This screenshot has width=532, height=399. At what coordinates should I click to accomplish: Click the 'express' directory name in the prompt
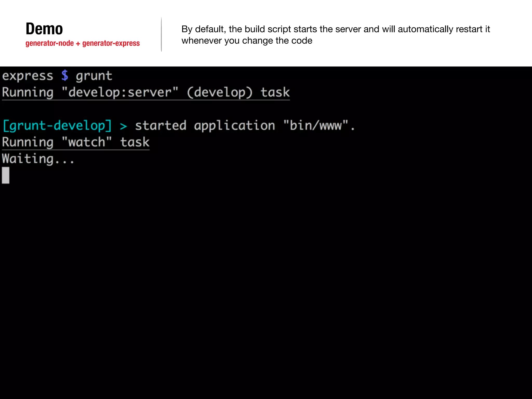point(28,76)
